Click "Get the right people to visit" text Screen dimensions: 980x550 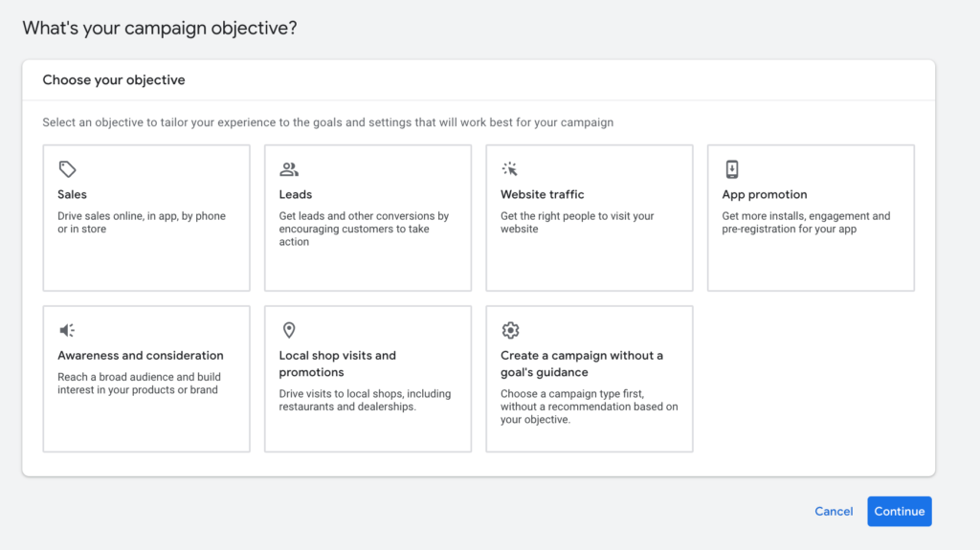click(x=577, y=223)
